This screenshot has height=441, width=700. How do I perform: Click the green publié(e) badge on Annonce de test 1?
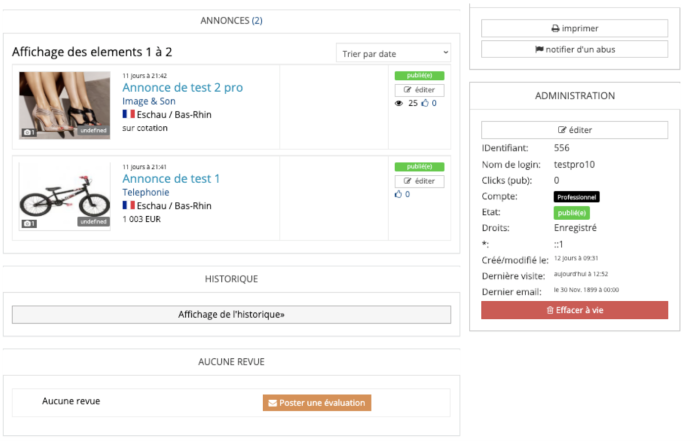coord(419,166)
